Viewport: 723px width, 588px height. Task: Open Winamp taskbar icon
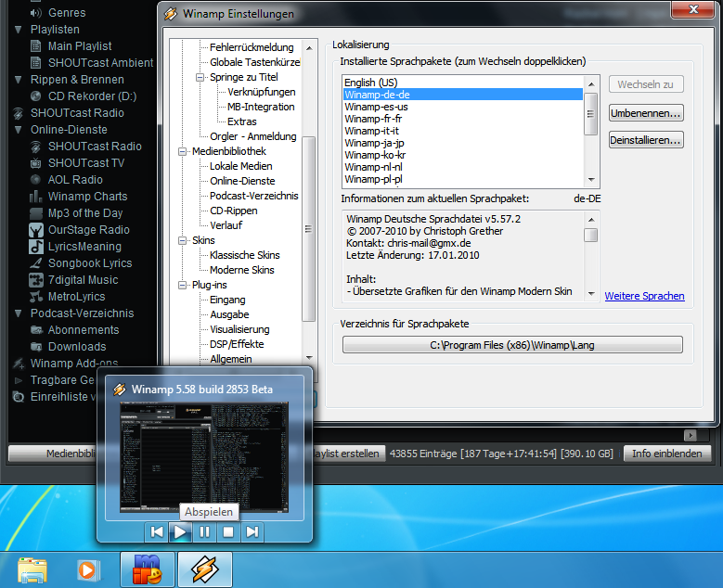(x=205, y=569)
